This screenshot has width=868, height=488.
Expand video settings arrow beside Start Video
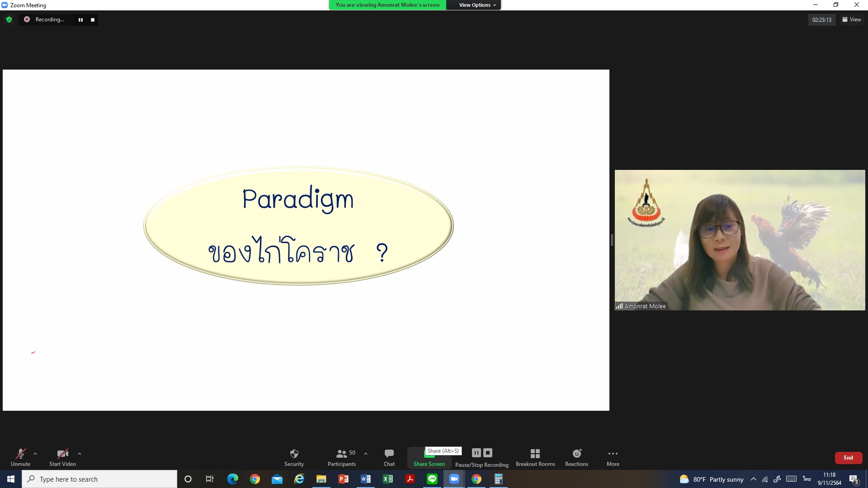click(x=80, y=454)
